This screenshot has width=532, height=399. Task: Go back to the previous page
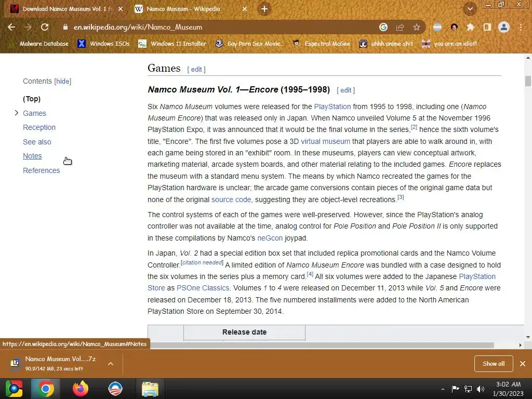click(x=11, y=27)
